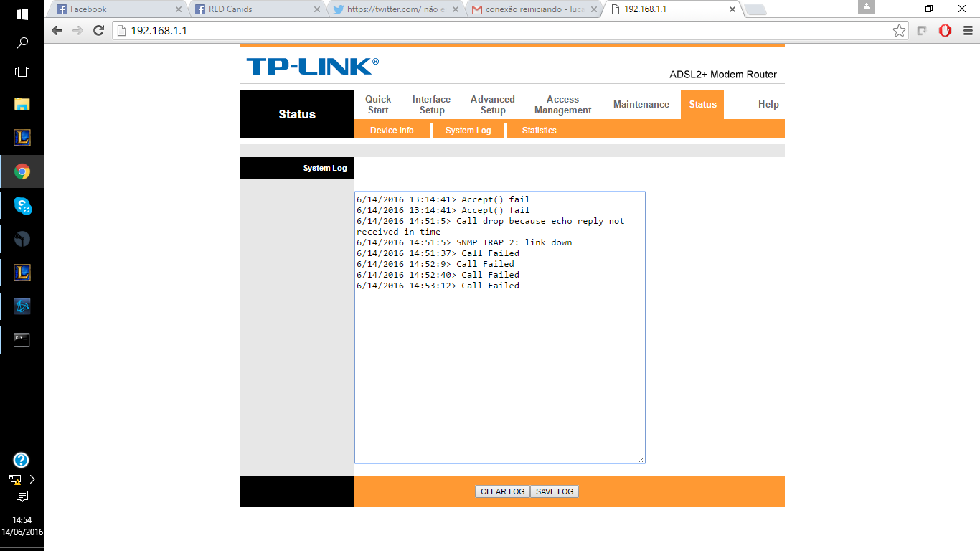Switch to RED Canids tab
The width and height of the screenshot is (980, 551).
point(255,9)
